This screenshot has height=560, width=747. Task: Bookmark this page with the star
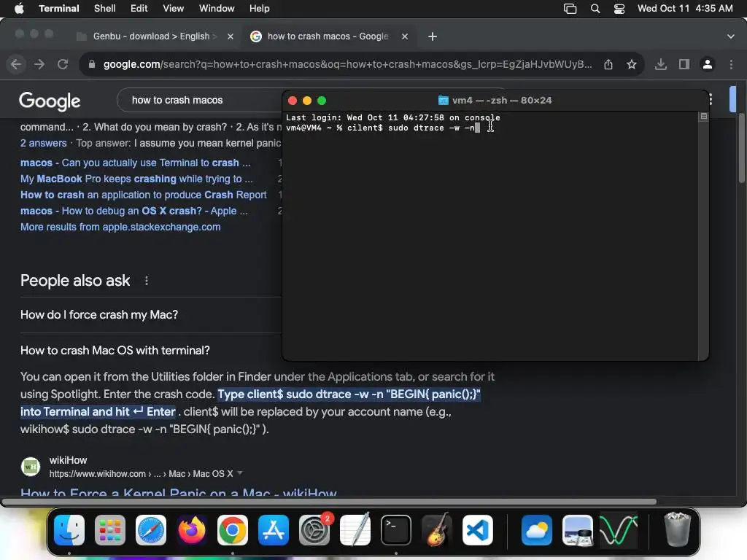632,64
